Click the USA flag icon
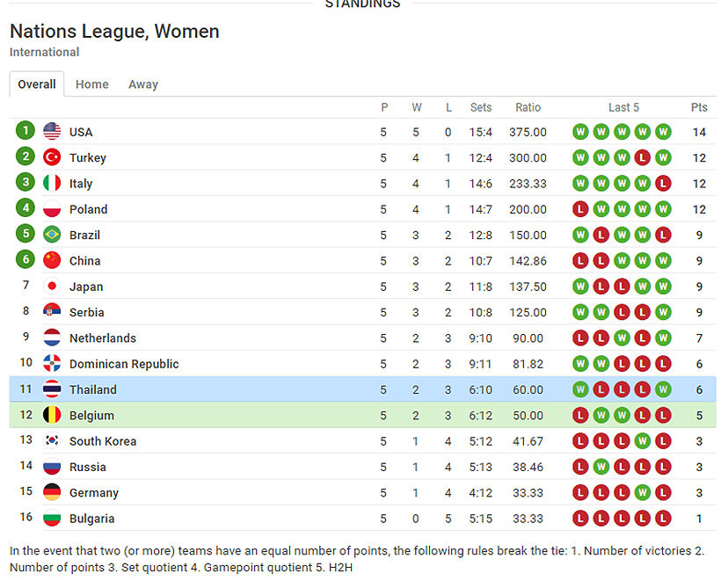 click(52, 132)
